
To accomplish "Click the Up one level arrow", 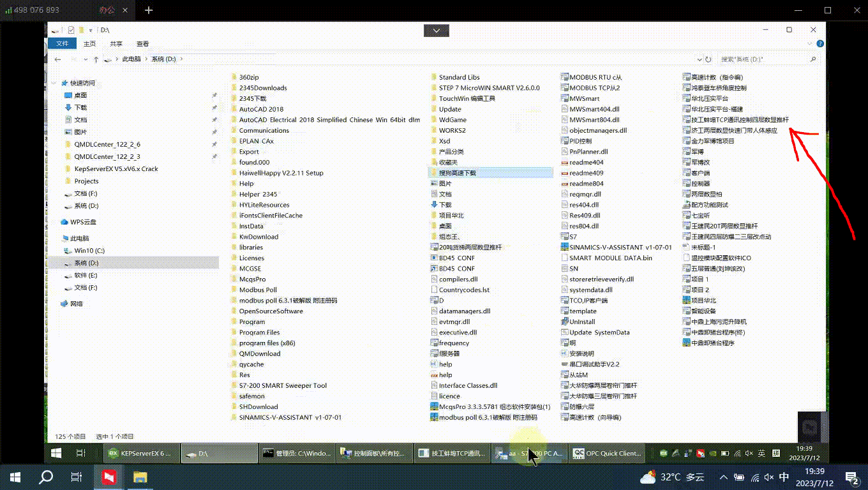I will 96,59.
